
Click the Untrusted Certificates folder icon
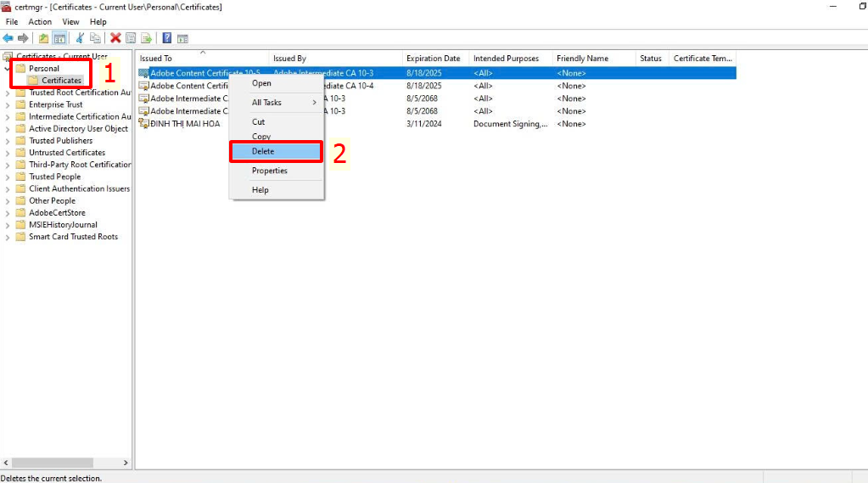tap(20, 152)
